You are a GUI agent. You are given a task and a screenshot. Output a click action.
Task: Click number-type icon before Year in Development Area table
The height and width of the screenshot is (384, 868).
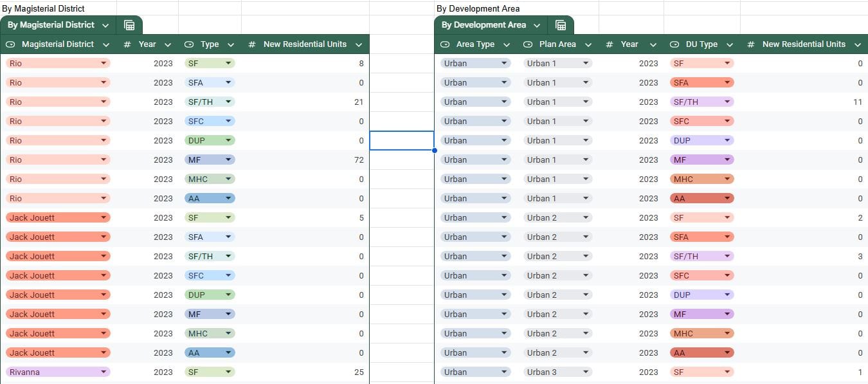(x=609, y=44)
